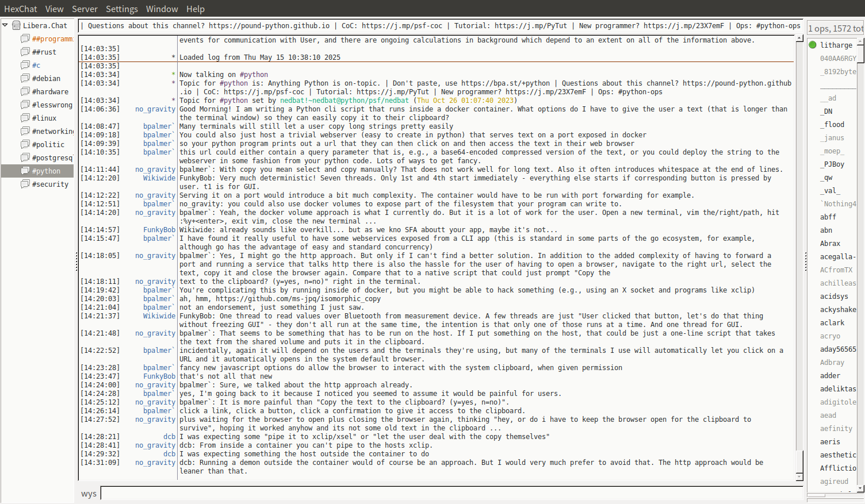Select the ##rust channel icon
Image resolution: width=865 pixels, height=504 pixels.
click(x=25, y=52)
